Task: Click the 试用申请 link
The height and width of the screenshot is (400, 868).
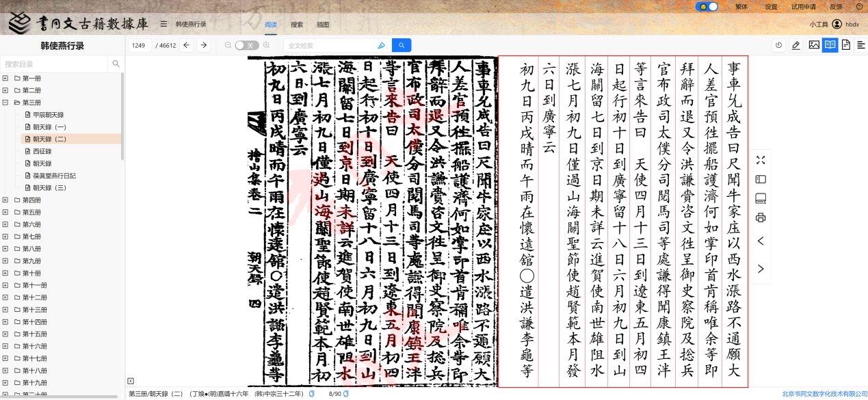Action: click(803, 6)
